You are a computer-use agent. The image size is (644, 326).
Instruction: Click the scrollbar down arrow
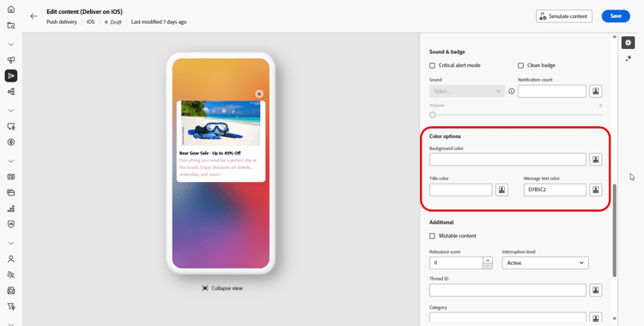(x=615, y=318)
